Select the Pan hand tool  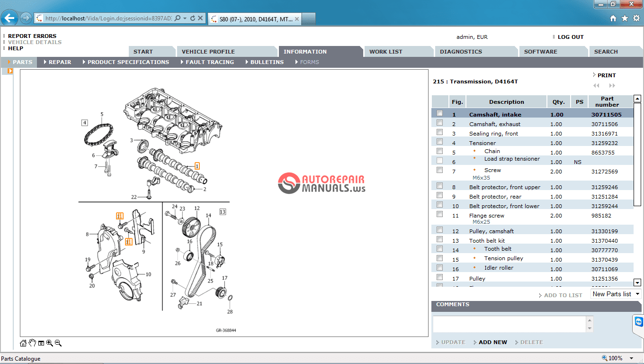[x=31, y=343]
